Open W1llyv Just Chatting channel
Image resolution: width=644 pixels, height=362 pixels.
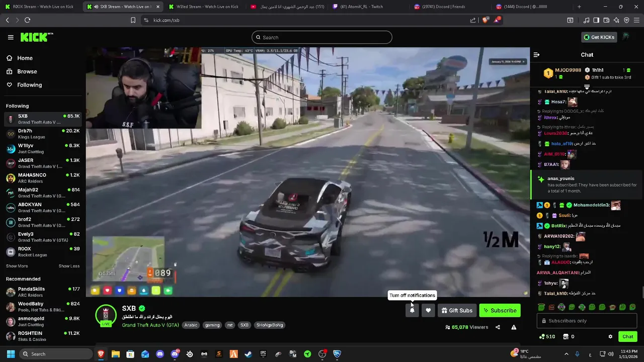click(43, 148)
